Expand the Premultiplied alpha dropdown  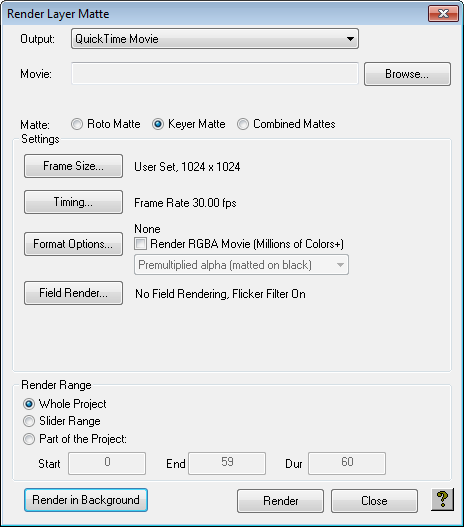[x=241, y=265]
